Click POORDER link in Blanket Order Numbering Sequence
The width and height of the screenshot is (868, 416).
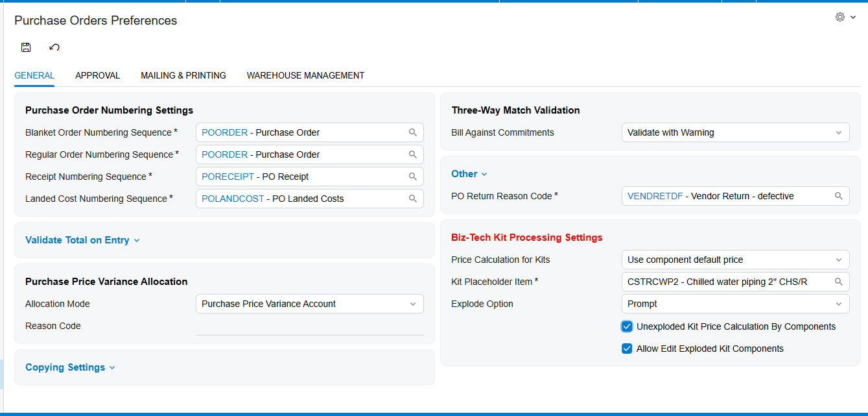point(224,132)
